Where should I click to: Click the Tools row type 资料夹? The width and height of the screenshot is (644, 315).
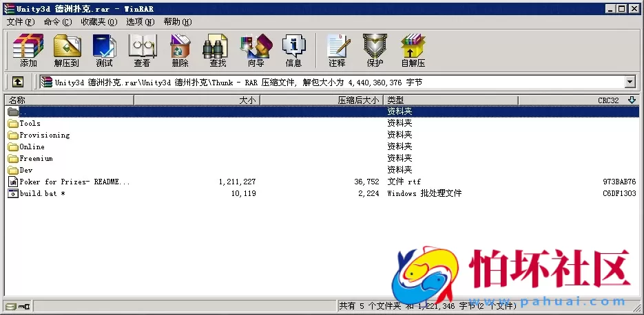point(399,123)
